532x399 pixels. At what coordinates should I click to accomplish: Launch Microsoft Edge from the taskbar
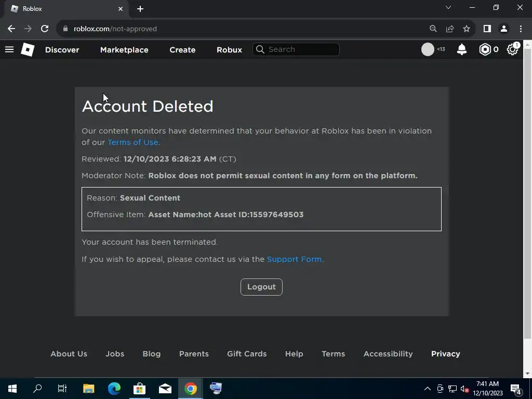(114, 389)
